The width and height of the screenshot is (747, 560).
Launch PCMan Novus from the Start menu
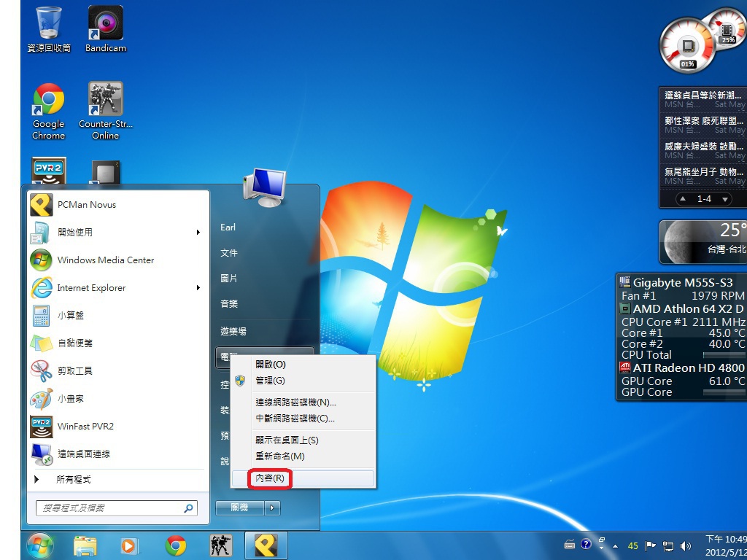(119, 205)
